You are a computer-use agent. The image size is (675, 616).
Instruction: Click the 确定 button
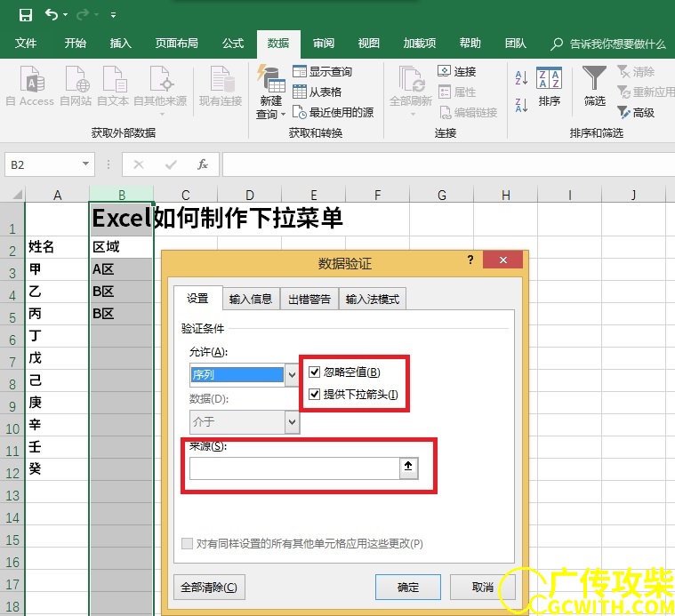(408, 588)
